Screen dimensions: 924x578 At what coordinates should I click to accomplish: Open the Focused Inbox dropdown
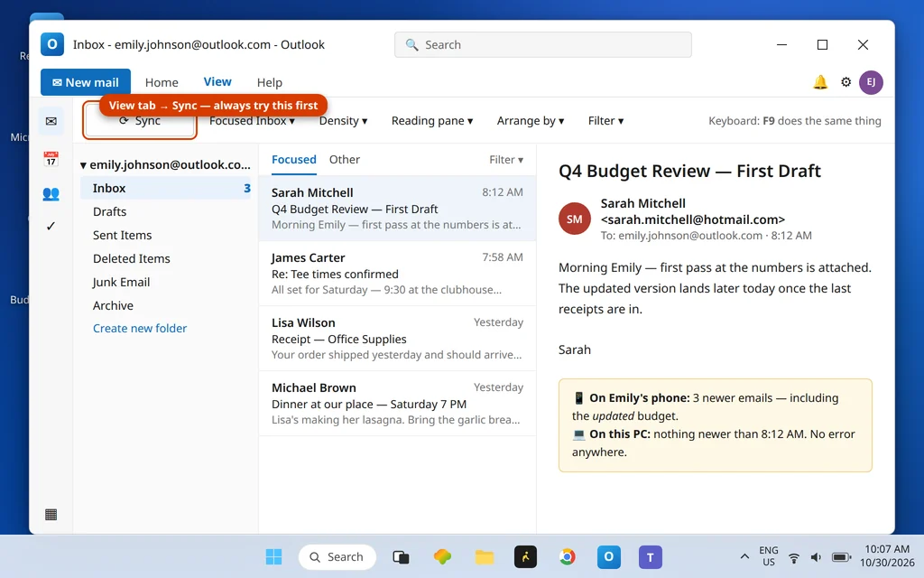[x=252, y=120]
